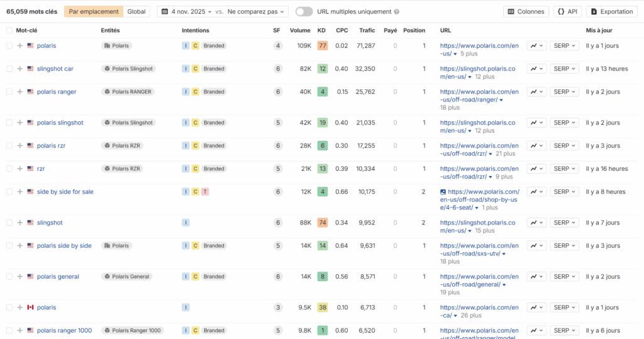
Task: Open the trend chart icon for 'polaris side by side'
Action: (536, 245)
